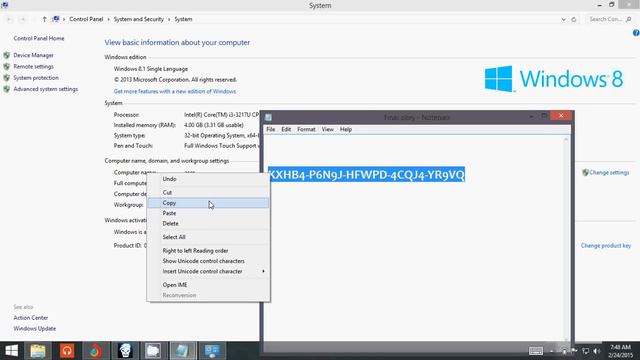The image size is (640, 360).
Task: Open the Edit menu in Notepad
Action: point(286,129)
